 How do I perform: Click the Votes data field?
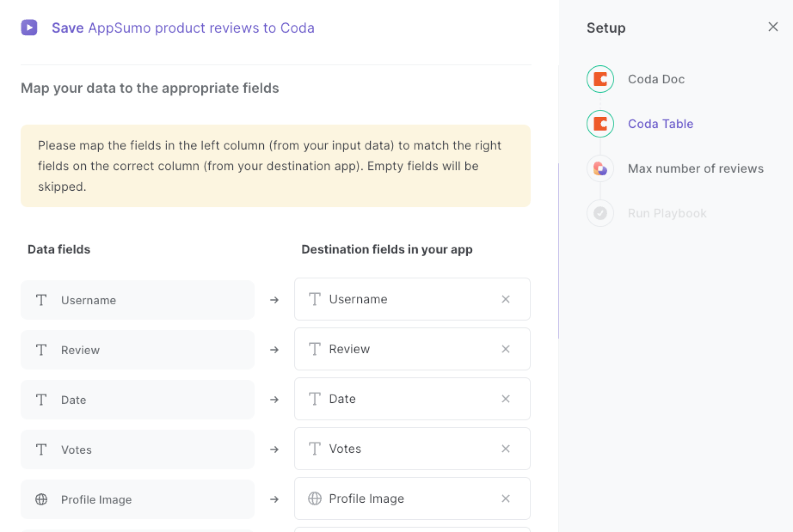coord(137,450)
